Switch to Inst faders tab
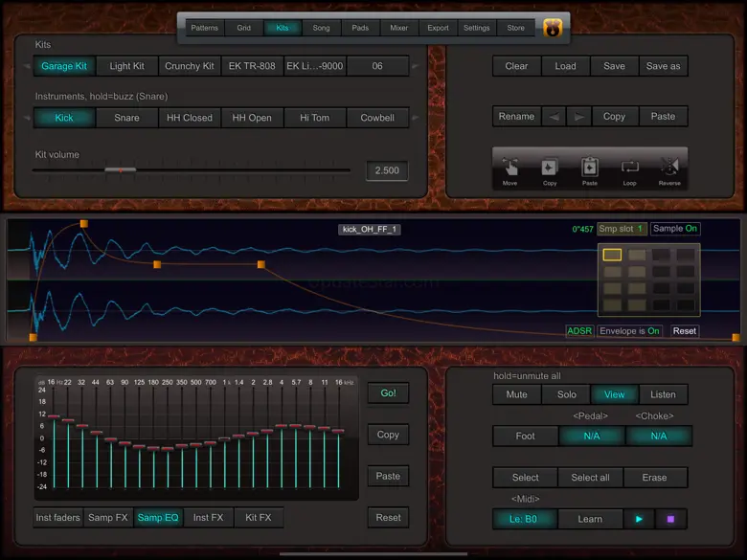 tap(58, 518)
